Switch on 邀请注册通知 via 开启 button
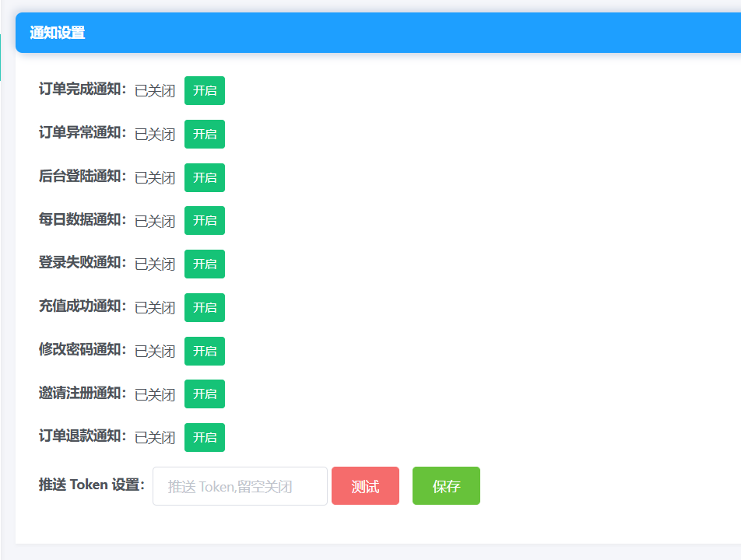741x560 pixels. (204, 394)
